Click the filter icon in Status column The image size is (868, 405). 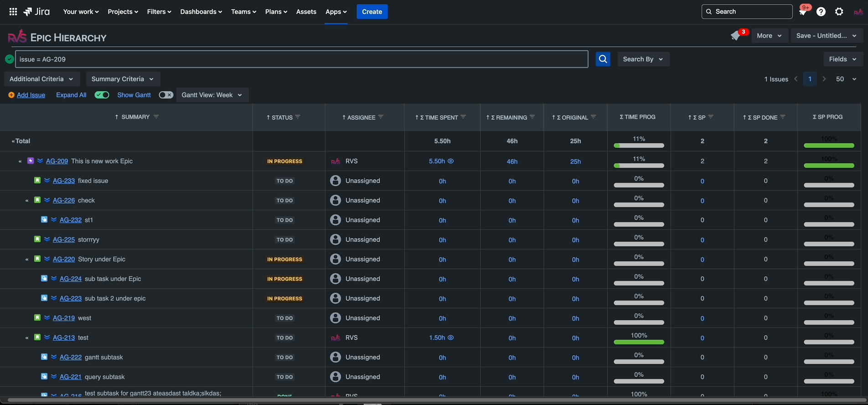(298, 117)
